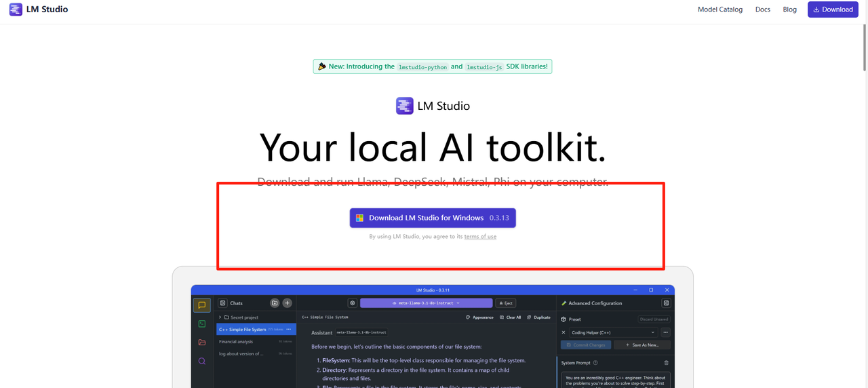The width and height of the screenshot is (868, 388).
Task: Open the red My Models folder sidebar icon
Action: point(201,343)
